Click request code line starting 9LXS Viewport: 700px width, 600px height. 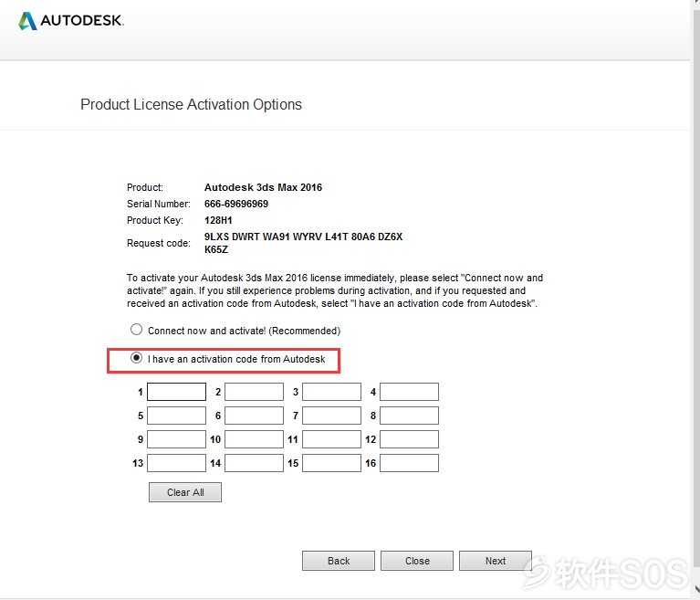coord(304,237)
